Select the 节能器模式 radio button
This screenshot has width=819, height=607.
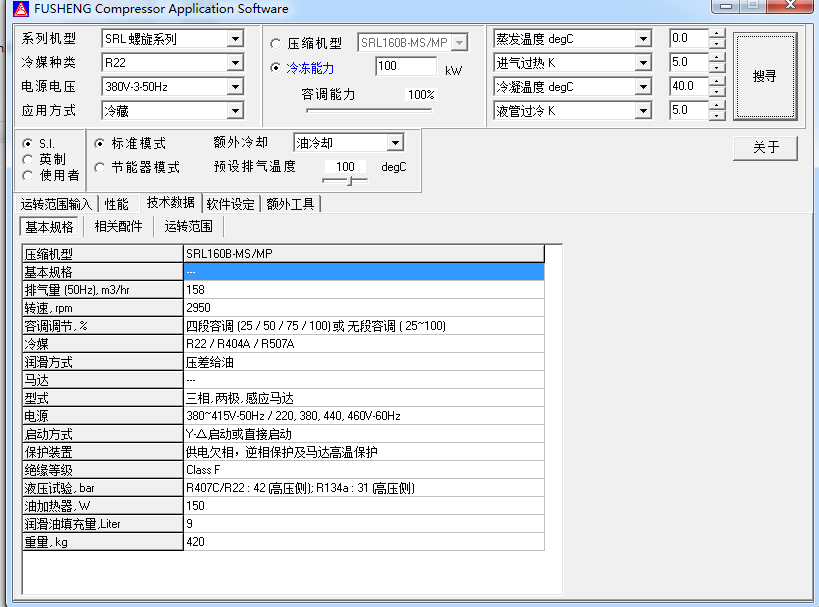click(x=99, y=167)
